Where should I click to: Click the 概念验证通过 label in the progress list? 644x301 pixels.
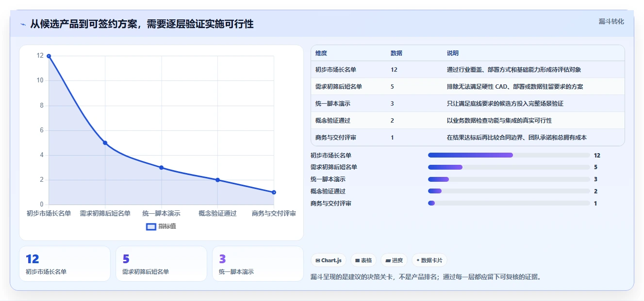[328, 191]
